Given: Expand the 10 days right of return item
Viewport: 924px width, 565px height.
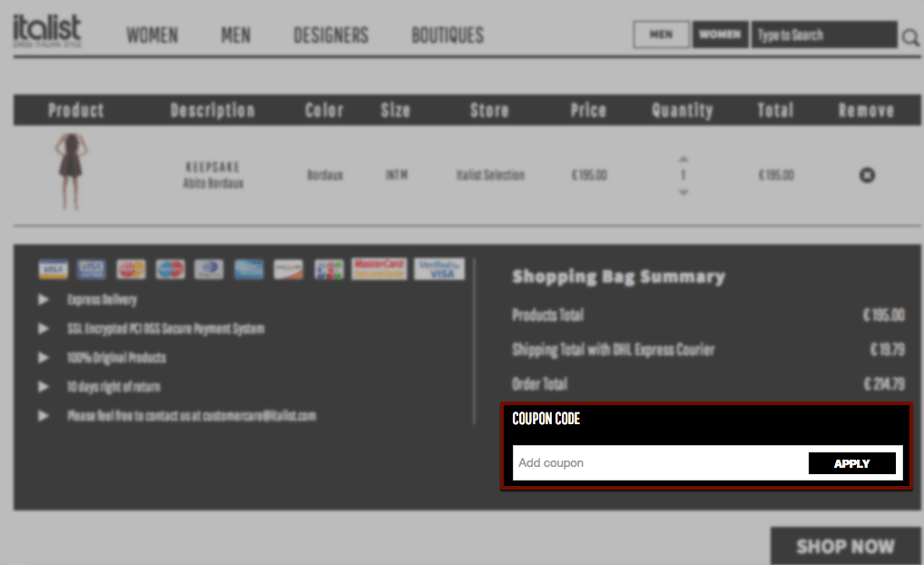Looking at the screenshot, I should click(43, 387).
